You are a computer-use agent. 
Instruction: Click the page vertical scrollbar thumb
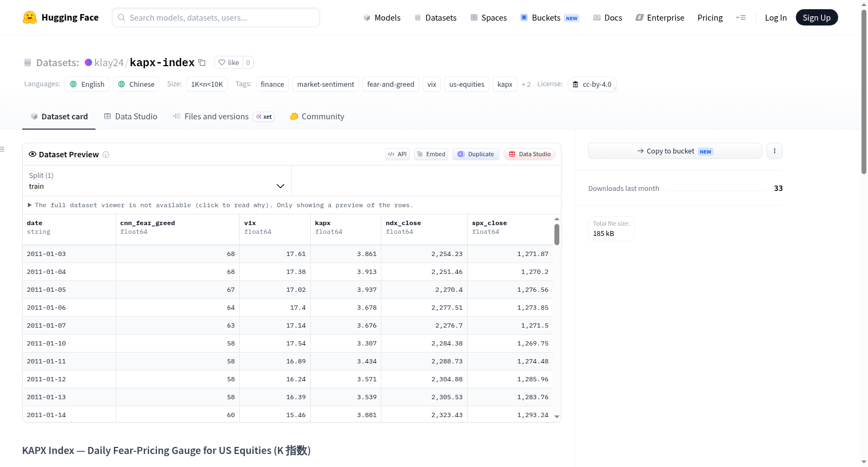[864, 91]
